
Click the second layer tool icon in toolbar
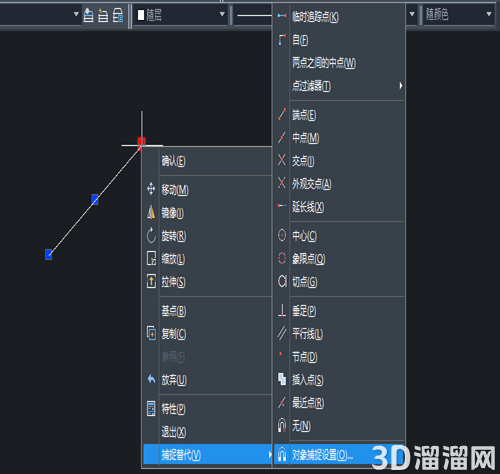(103, 15)
